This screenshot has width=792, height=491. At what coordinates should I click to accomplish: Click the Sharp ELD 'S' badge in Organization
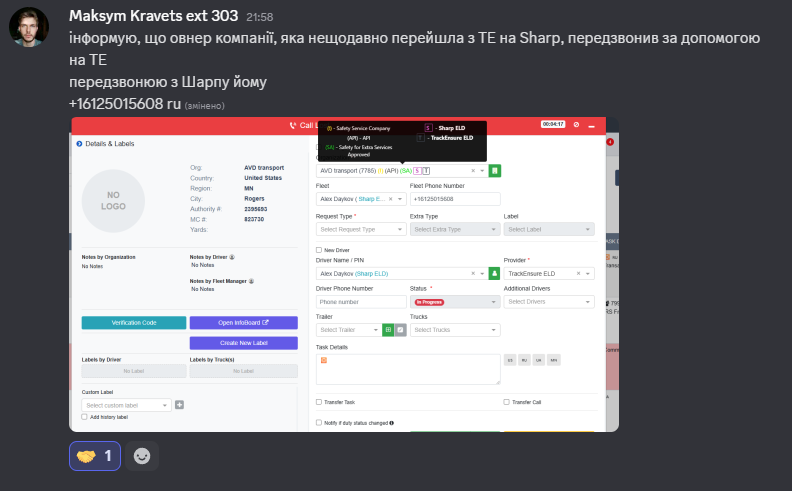tap(417, 171)
